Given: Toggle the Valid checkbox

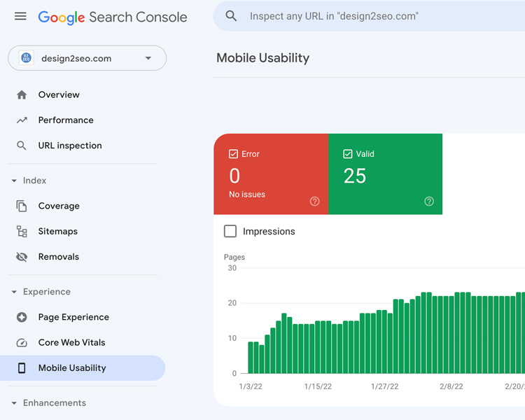Looking at the screenshot, I should [348, 154].
